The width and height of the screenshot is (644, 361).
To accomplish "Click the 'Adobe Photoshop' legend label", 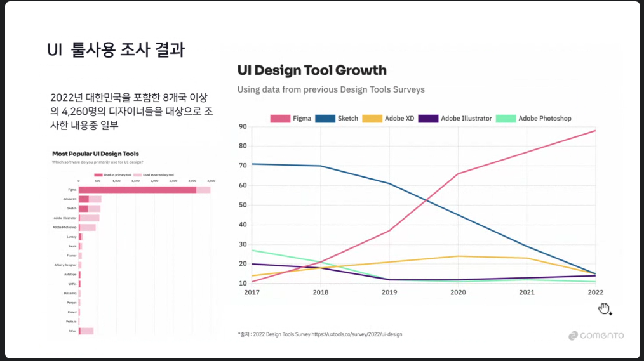I will (x=545, y=119).
